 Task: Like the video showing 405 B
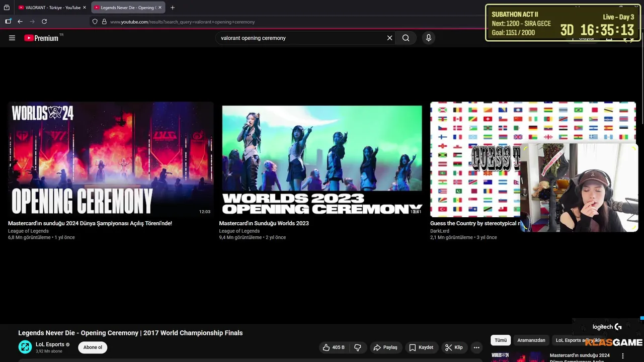(334, 347)
